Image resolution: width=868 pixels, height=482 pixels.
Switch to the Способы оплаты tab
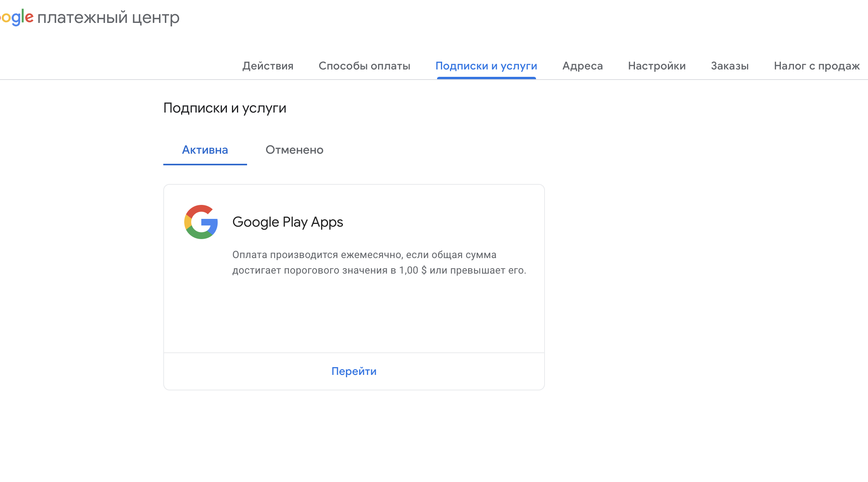click(x=364, y=66)
